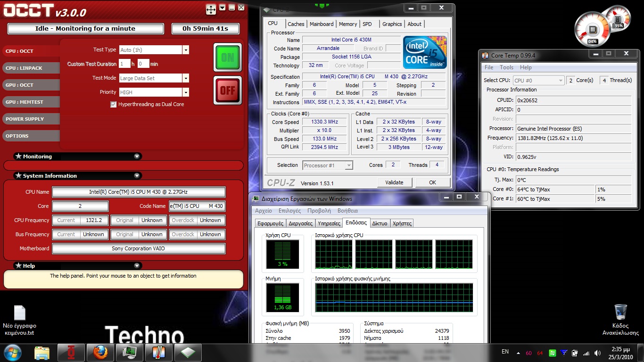Click the green Task Manager tray icon
This screenshot has height=362, width=644.
tap(552, 353)
